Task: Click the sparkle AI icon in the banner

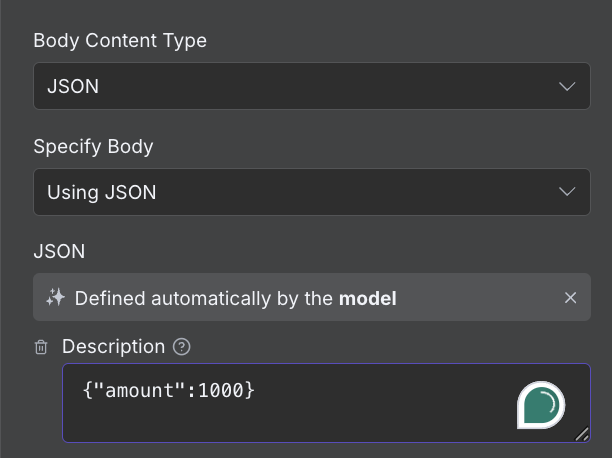Action: [x=55, y=298]
